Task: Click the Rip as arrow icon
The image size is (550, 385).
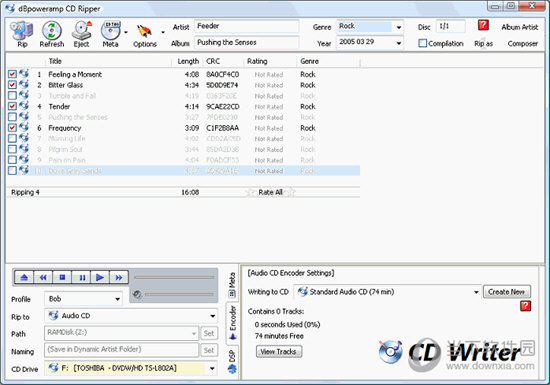Action: [483, 43]
